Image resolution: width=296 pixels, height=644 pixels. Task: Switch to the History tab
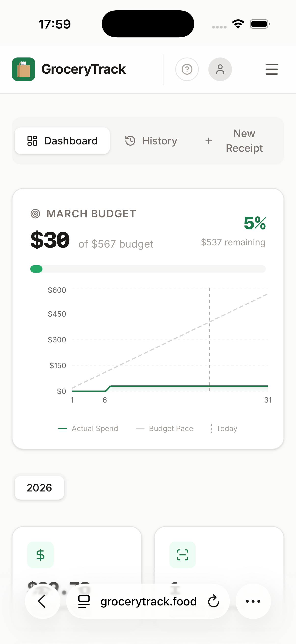point(151,141)
